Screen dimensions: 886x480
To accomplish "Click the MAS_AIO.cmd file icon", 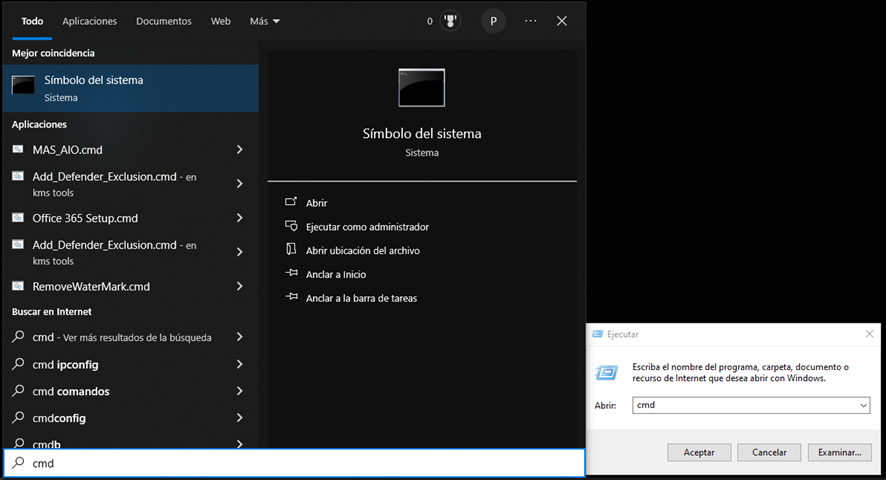I will click(x=18, y=149).
